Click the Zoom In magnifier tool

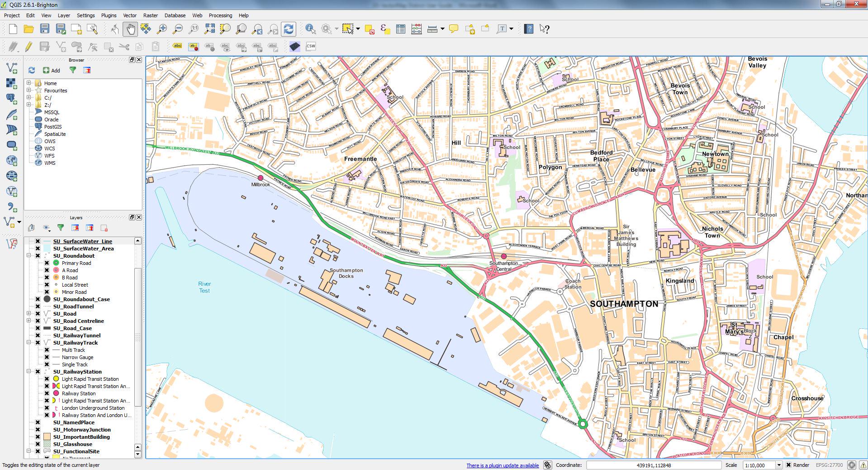(161, 29)
